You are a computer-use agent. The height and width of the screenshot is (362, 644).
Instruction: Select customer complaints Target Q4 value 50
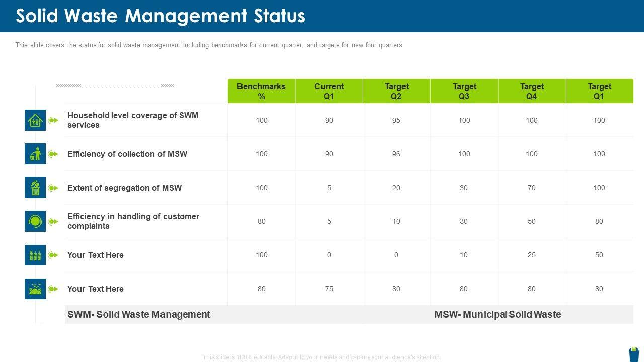coord(532,221)
